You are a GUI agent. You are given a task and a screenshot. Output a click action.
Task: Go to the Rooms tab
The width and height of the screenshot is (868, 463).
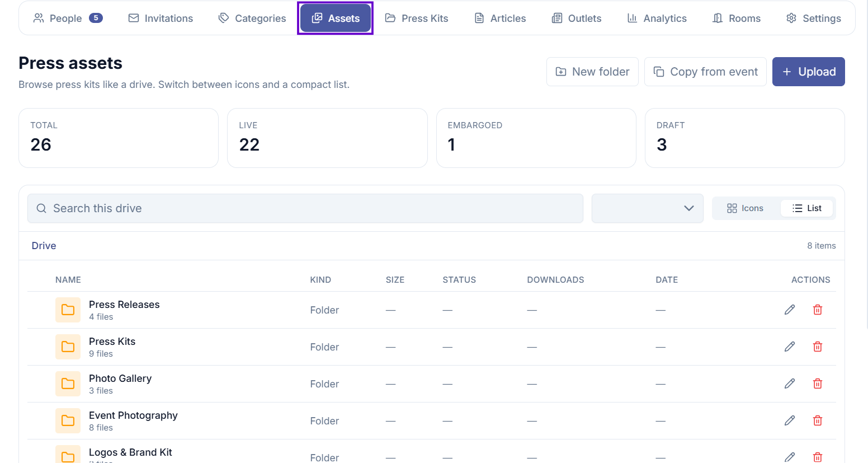coord(737,18)
